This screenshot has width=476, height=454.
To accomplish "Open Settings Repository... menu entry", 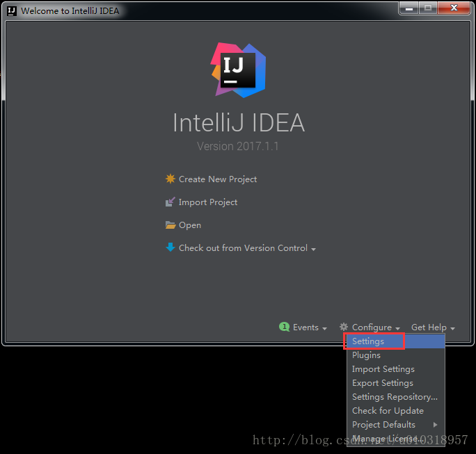I will [396, 397].
